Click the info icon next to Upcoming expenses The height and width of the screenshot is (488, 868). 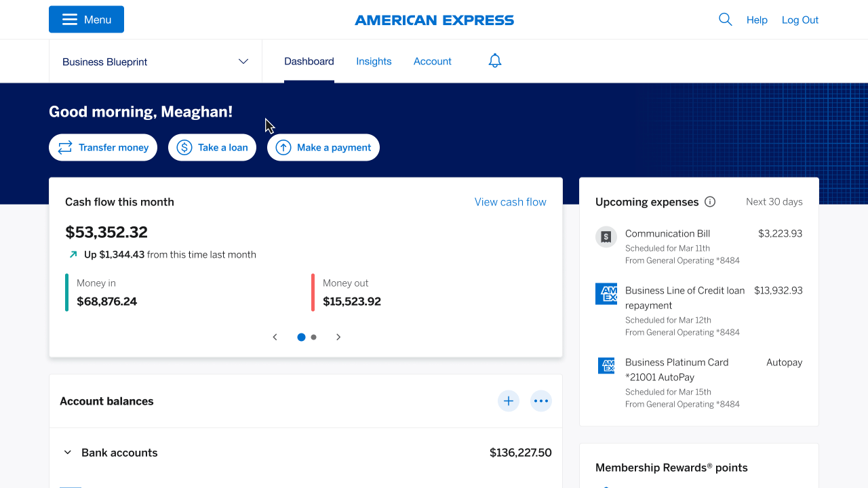(x=710, y=201)
